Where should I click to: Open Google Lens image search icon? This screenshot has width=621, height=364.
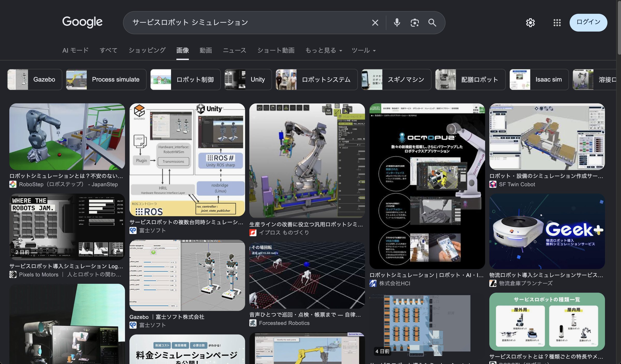click(415, 23)
